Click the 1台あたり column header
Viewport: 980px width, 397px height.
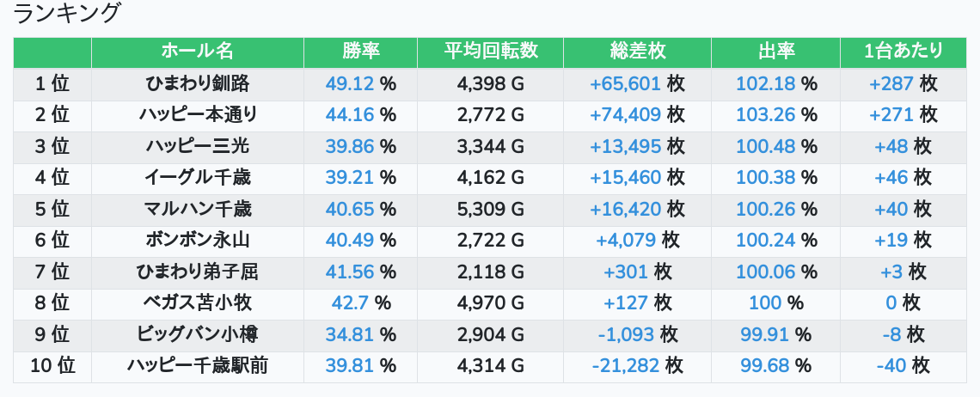pos(903,52)
